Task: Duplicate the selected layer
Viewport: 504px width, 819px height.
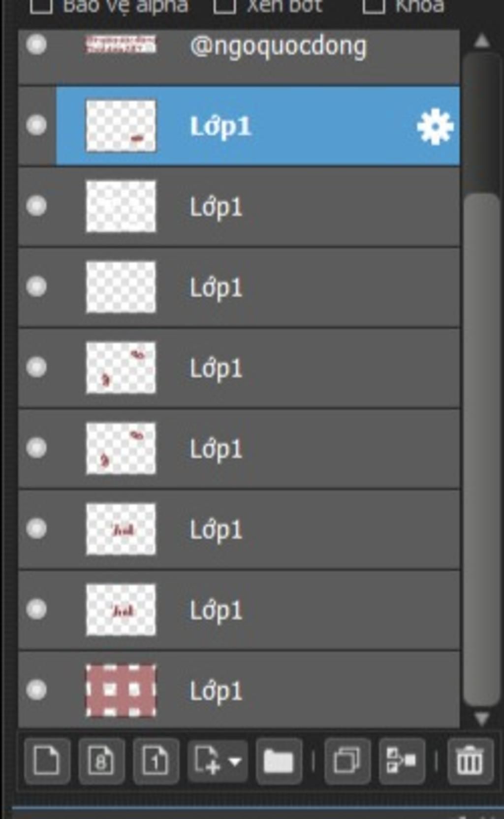Action: click(347, 761)
